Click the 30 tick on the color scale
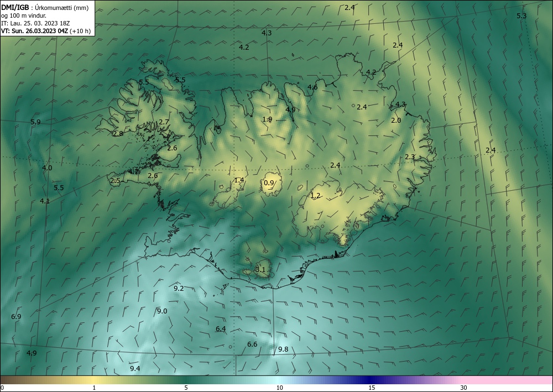Viewport: 553px width, 392px height. 464,388
